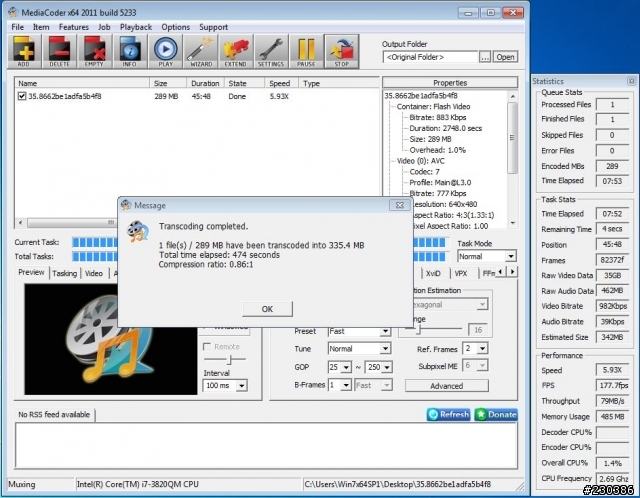Viewport: 640px width, 498px height.
Task: Open the GOP maximum 250 dropdown
Action: click(387, 367)
